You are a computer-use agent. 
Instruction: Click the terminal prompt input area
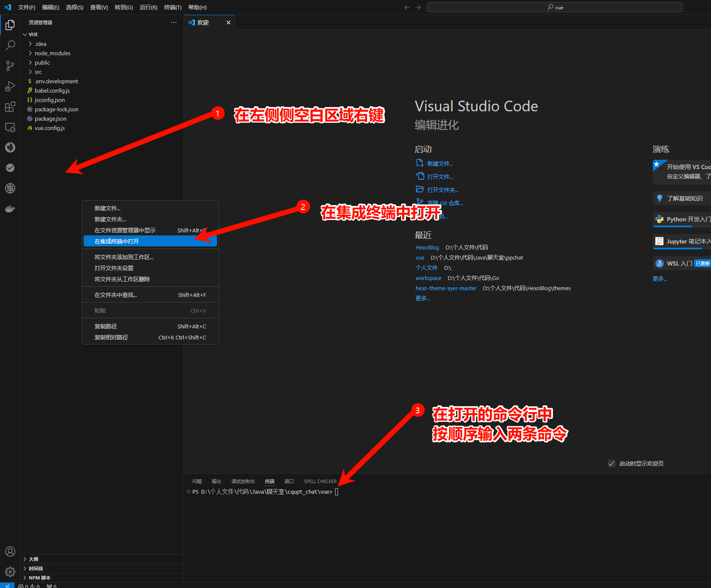coord(336,492)
